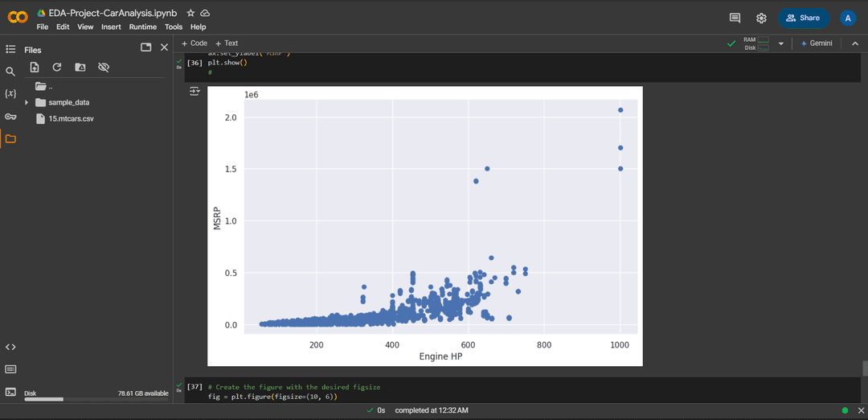Click the Colab logo

pos(17,18)
